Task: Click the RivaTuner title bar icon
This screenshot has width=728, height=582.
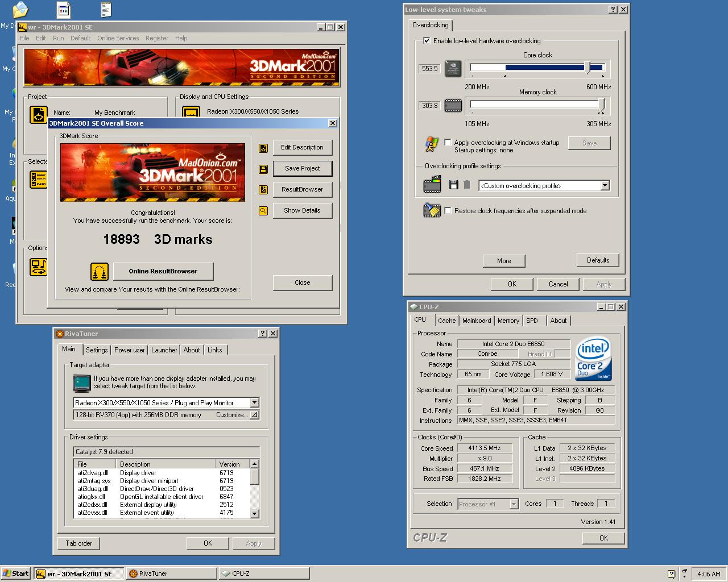Action: [x=60, y=334]
